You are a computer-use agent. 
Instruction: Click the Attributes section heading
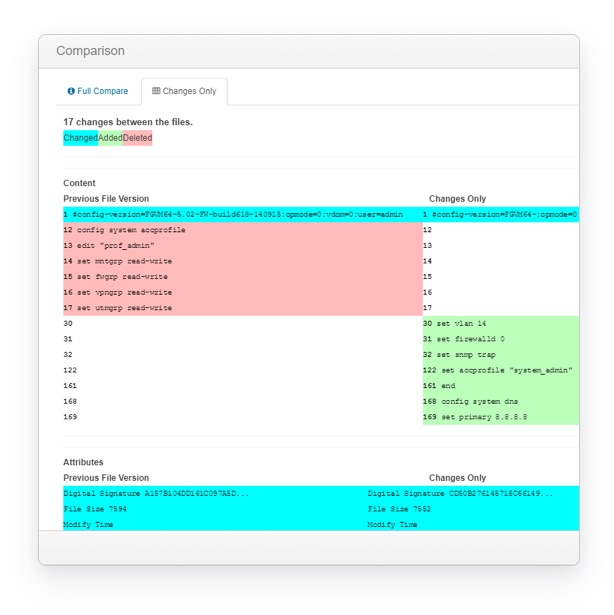[83, 462]
